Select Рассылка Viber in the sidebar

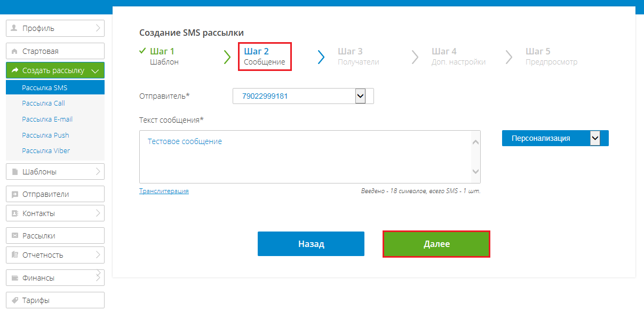tap(46, 150)
